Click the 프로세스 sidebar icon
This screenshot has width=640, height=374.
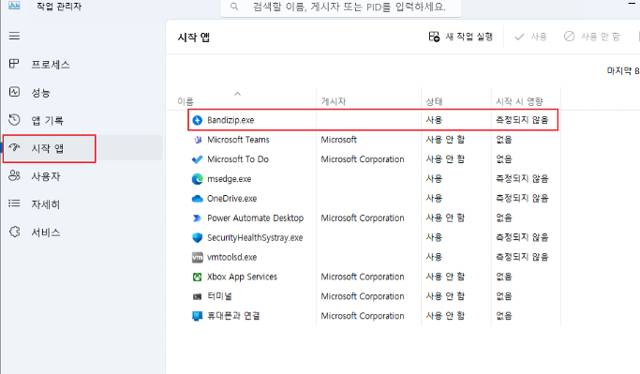pyautogui.click(x=14, y=63)
